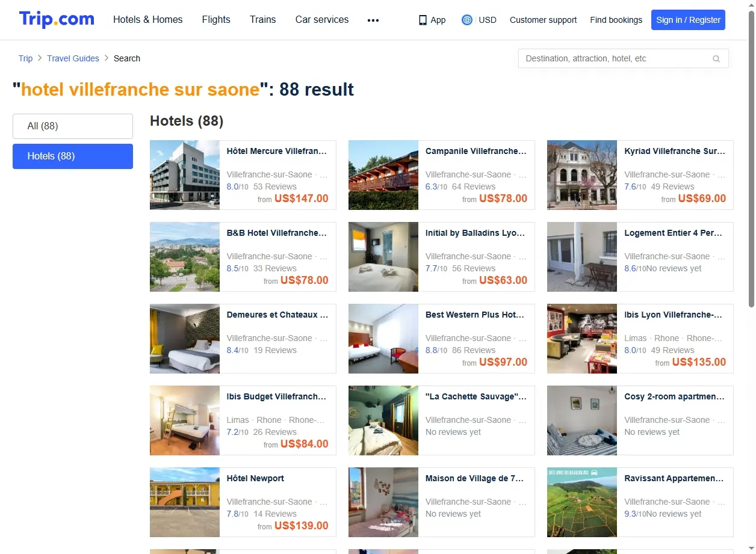756x554 pixels.
Task: Click the Sign in / Register button
Action: (688, 20)
